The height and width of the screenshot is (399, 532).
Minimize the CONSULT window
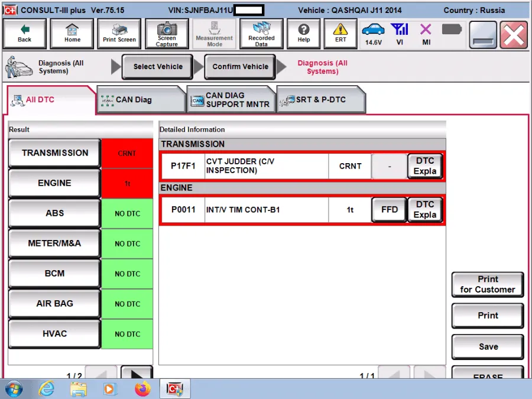click(x=483, y=34)
